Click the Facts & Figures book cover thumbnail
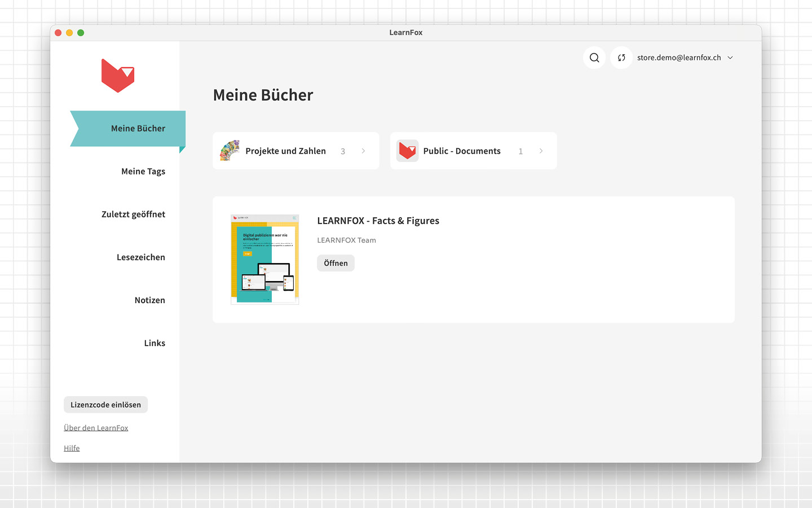 click(264, 260)
